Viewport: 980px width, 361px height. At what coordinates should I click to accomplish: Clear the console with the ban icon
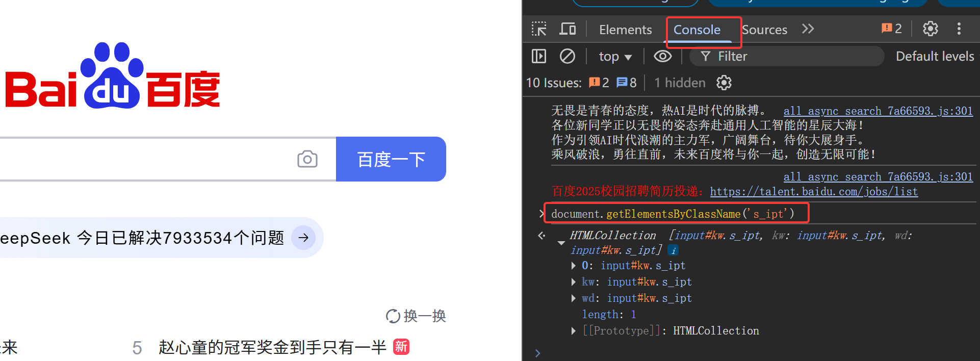[x=568, y=56]
